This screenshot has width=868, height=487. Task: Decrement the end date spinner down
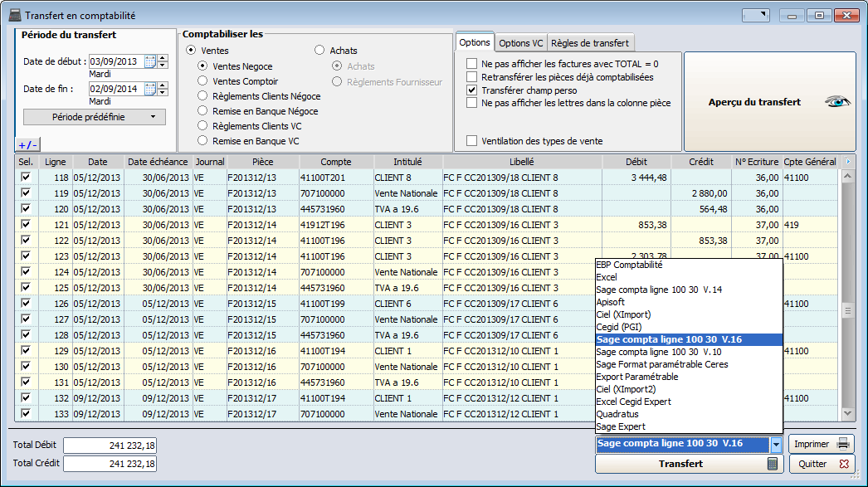click(162, 92)
